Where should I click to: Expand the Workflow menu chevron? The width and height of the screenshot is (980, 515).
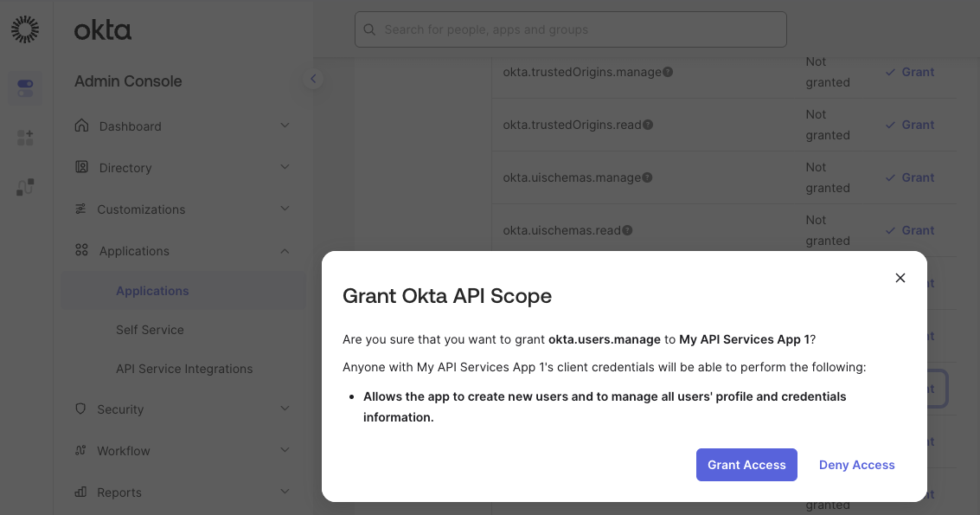tap(285, 450)
